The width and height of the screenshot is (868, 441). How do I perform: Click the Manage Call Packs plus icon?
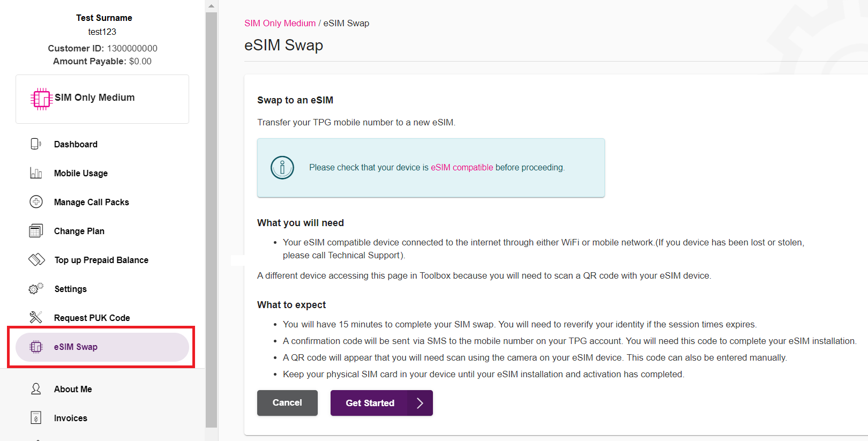click(35, 201)
